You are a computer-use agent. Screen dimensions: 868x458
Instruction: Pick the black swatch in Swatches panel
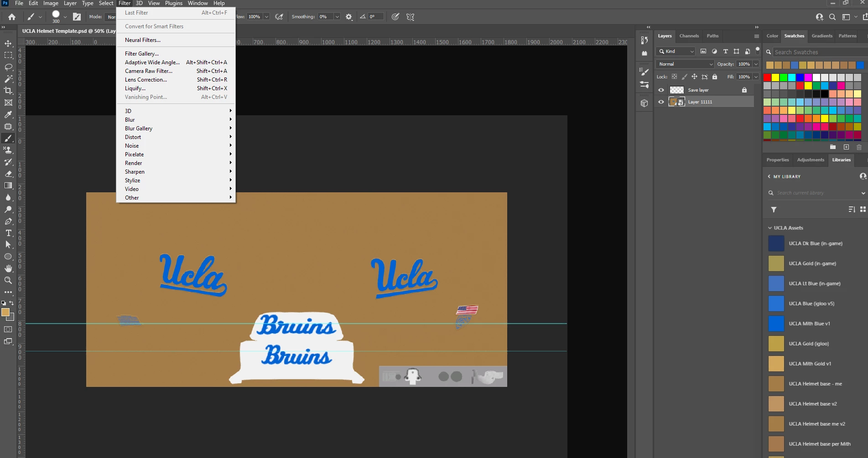[825, 93]
